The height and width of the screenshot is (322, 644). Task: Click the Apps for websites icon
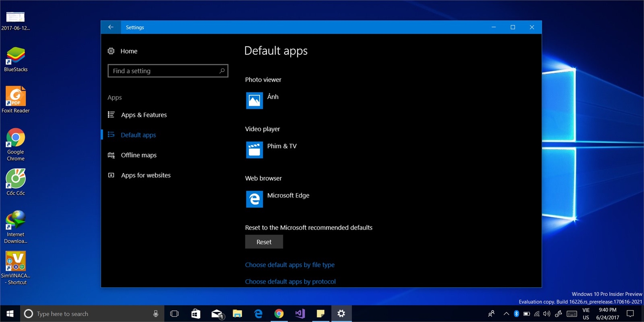point(111,175)
